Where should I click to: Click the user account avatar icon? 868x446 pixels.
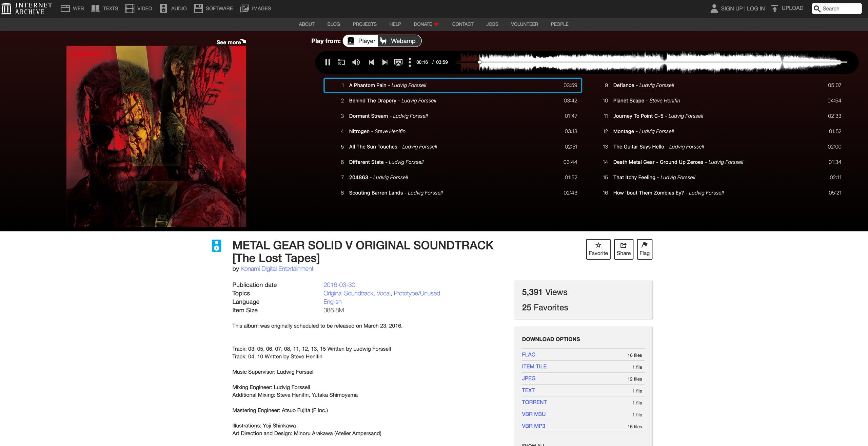click(714, 8)
